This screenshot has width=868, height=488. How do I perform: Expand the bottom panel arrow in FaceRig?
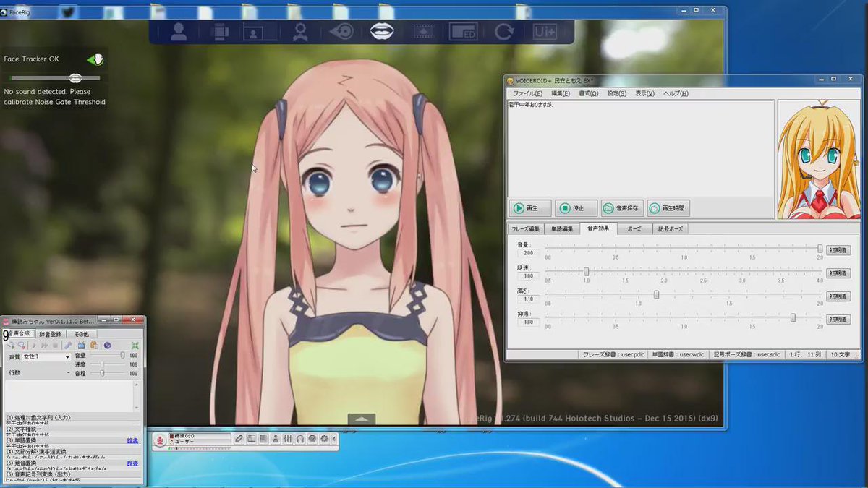click(x=362, y=419)
